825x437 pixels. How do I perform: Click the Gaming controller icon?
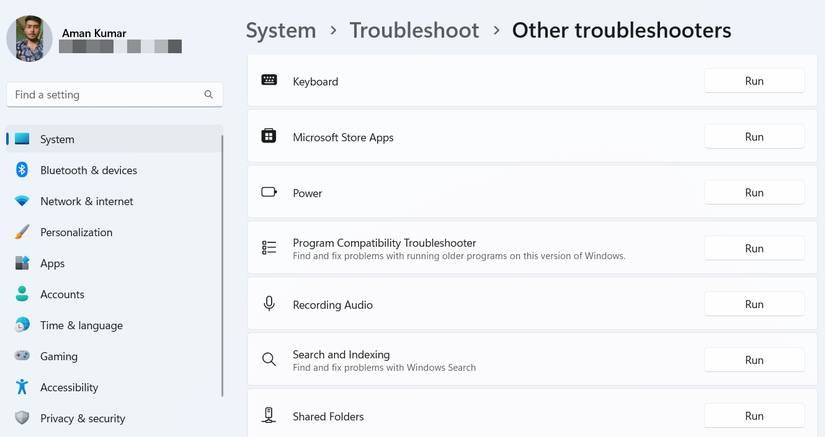click(x=22, y=356)
